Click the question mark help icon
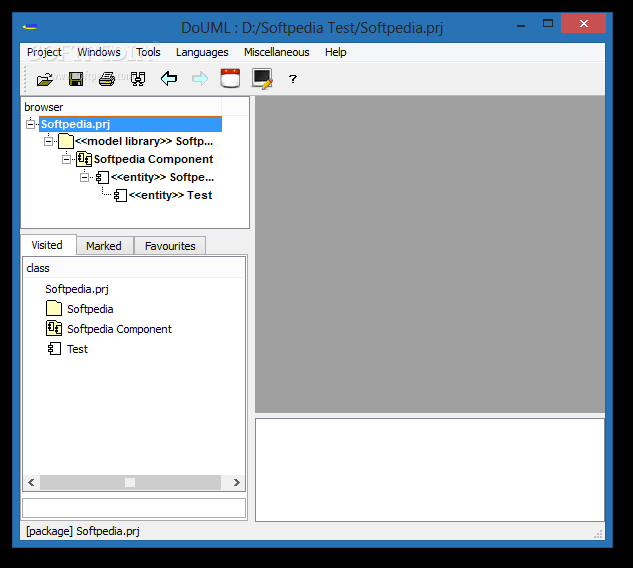The width and height of the screenshot is (633, 568). point(293,79)
